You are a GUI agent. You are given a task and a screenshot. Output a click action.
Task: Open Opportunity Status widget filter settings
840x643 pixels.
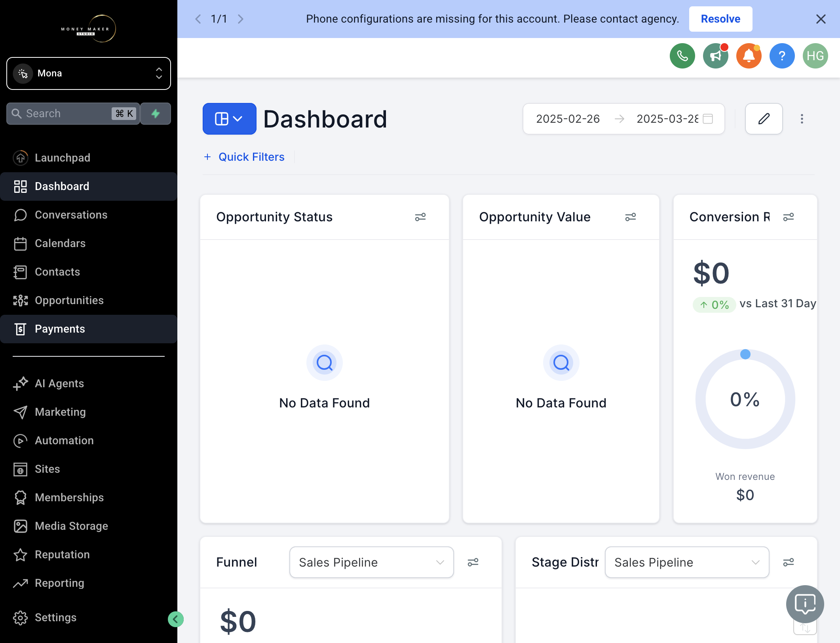[420, 217]
